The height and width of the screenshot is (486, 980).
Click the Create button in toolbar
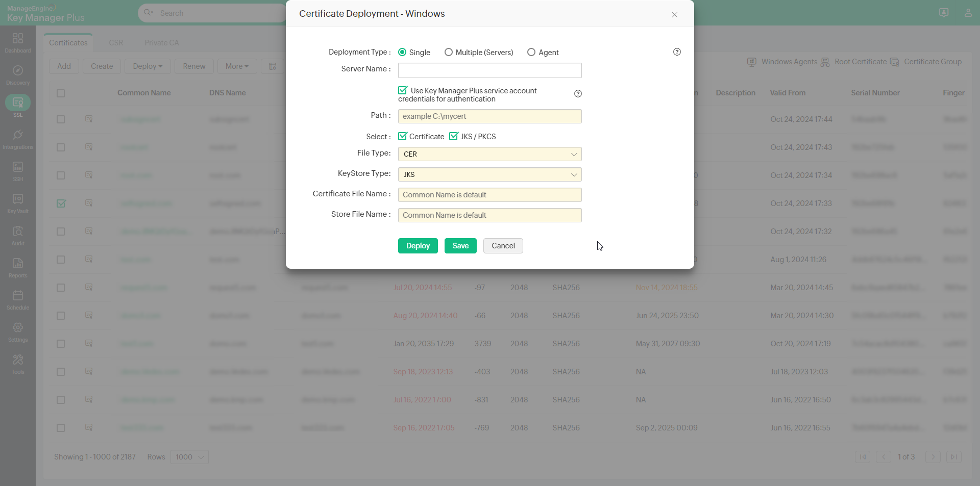(102, 66)
